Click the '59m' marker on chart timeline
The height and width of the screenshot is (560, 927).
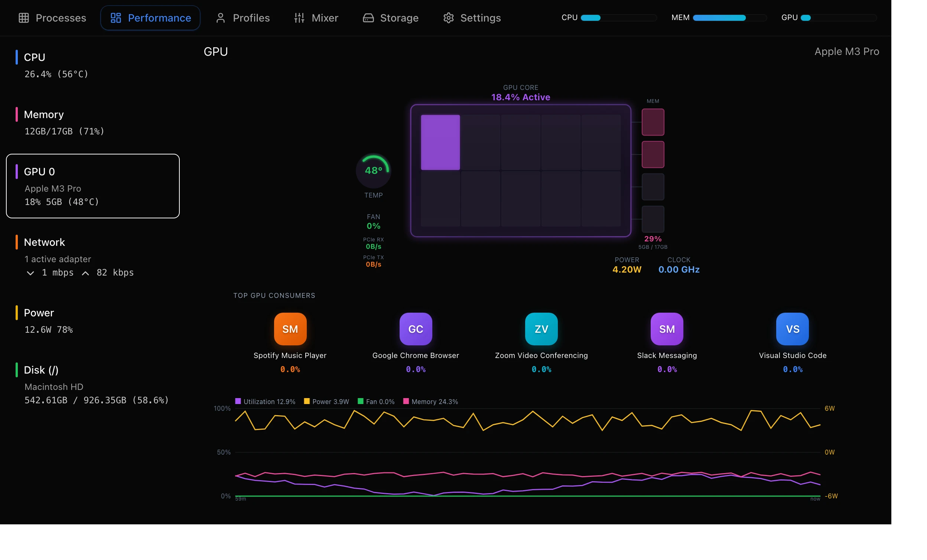tap(240, 499)
